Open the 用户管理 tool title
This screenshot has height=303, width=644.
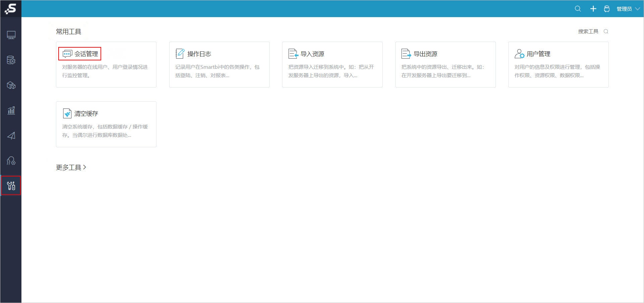(x=538, y=54)
